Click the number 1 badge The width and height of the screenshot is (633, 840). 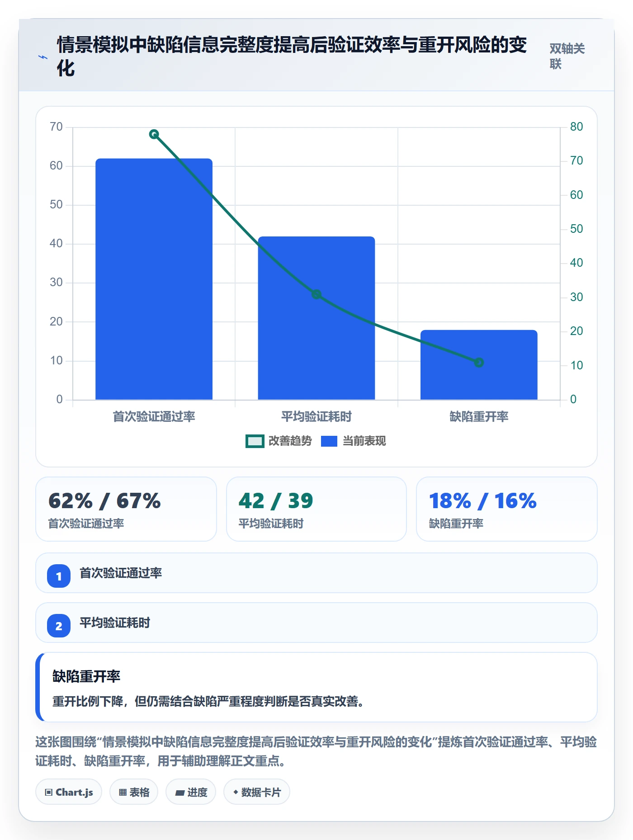coord(59,576)
